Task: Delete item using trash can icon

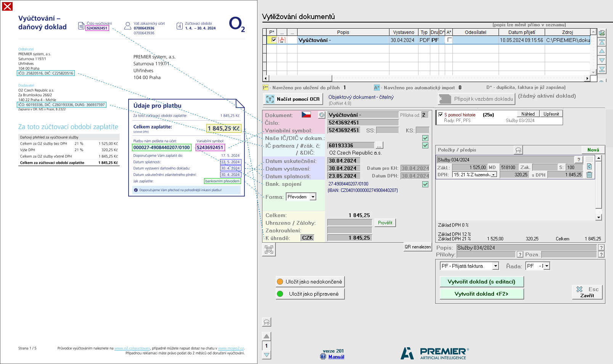Action: 589,175
